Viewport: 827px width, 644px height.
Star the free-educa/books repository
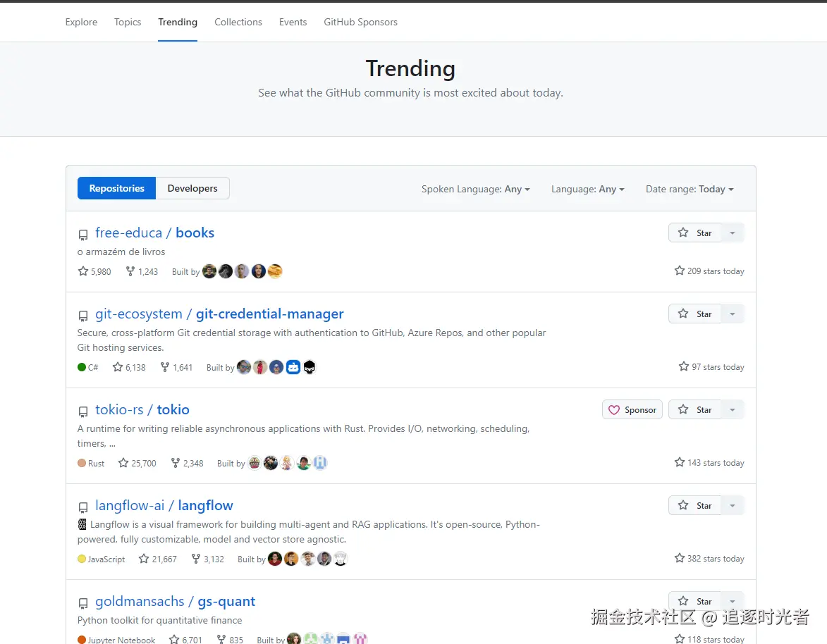[694, 233]
